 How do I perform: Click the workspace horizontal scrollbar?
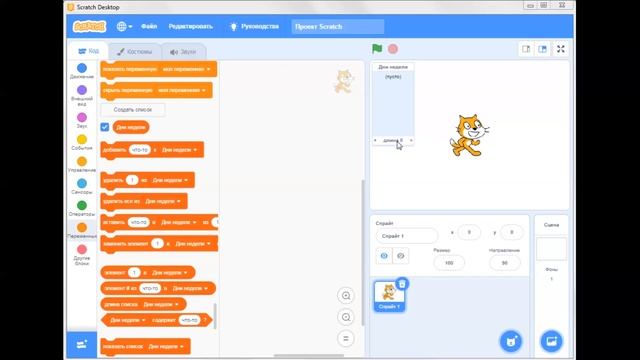point(309,356)
